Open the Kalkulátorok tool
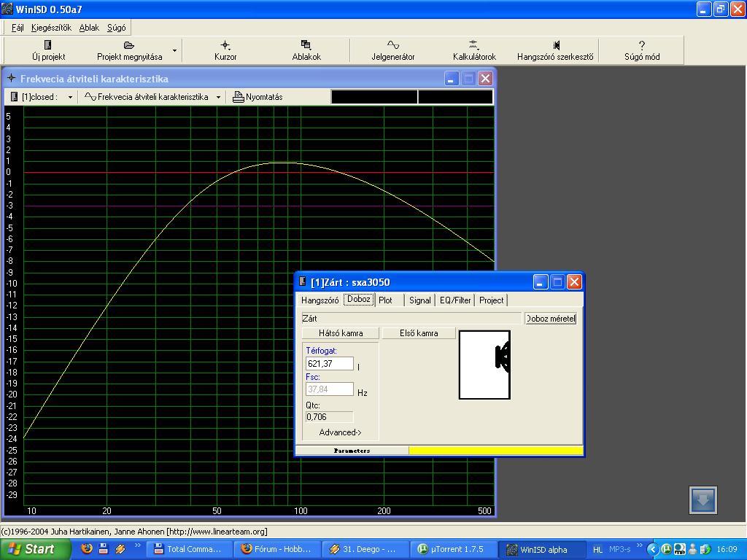The image size is (747, 560). pos(473,50)
